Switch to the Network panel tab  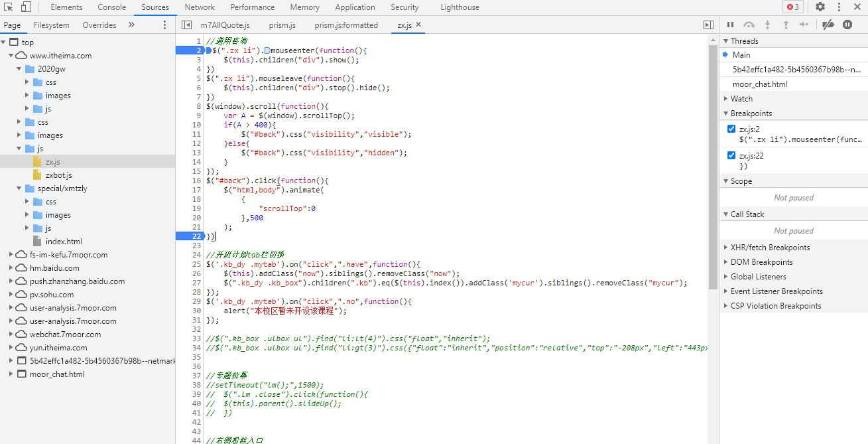pos(200,7)
